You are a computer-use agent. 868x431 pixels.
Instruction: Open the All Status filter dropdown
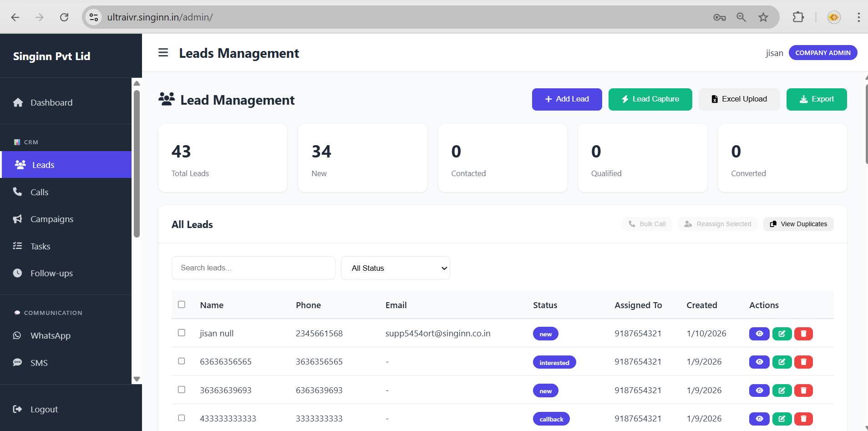click(x=395, y=268)
